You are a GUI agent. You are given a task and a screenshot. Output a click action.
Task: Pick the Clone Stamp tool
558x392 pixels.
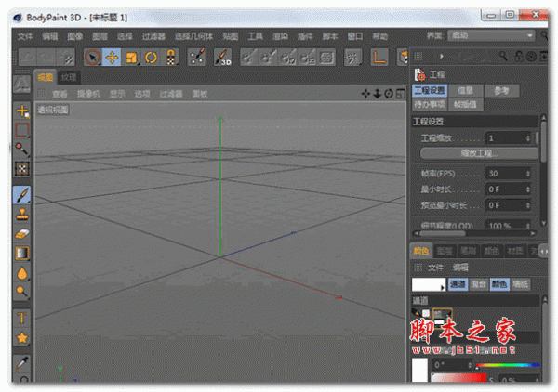coord(22,214)
